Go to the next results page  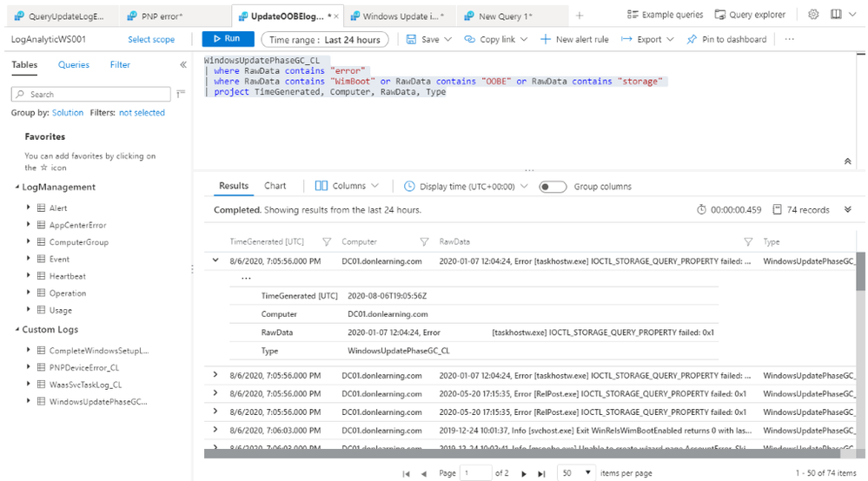(x=524, y=473)
